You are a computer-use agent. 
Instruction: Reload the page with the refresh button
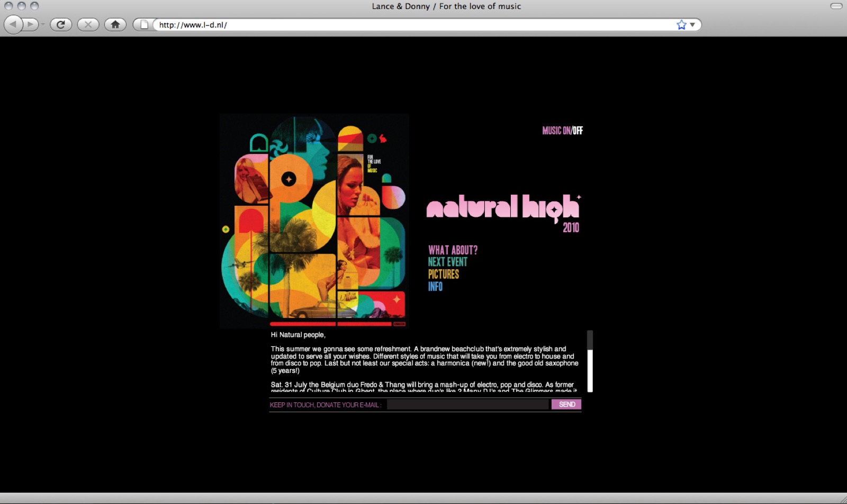[61, 24]
